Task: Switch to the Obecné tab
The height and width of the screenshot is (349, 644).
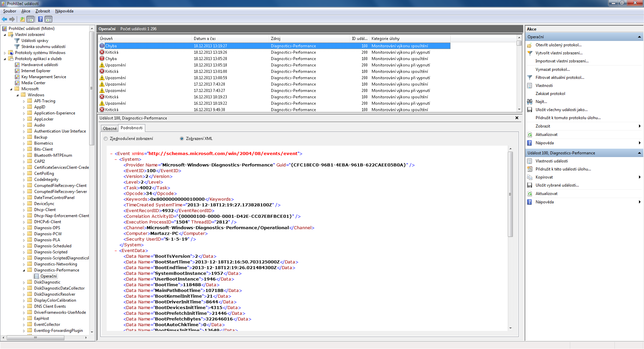Action: (x=110, y=128)
